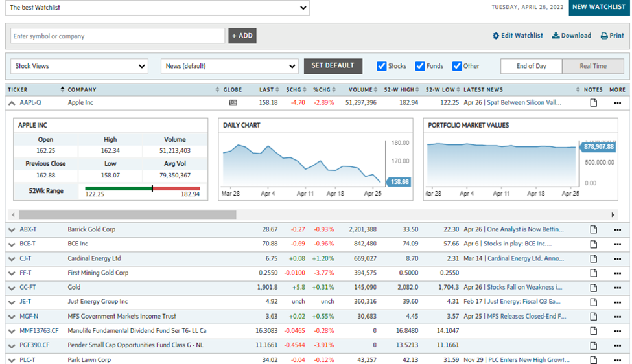Click the Edit Watchlist gear icon
This screenshot has width=632, height=364.
(x=496, y=36)
